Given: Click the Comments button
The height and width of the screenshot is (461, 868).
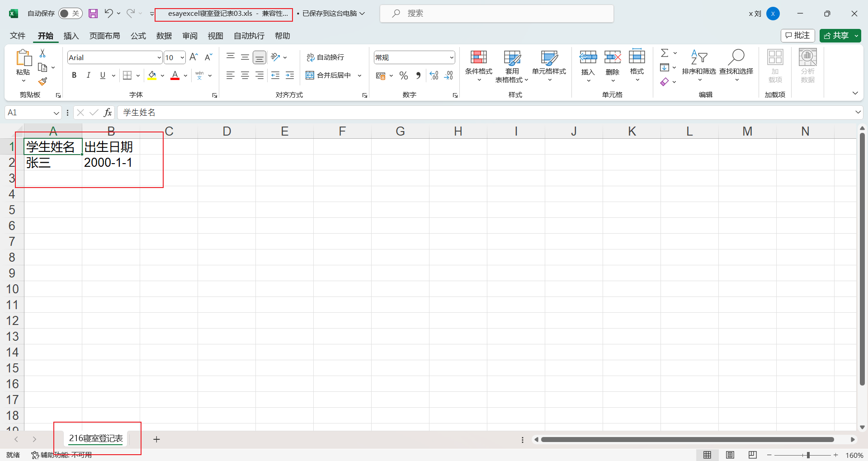Looking at the screenshot, I should 797,36.
